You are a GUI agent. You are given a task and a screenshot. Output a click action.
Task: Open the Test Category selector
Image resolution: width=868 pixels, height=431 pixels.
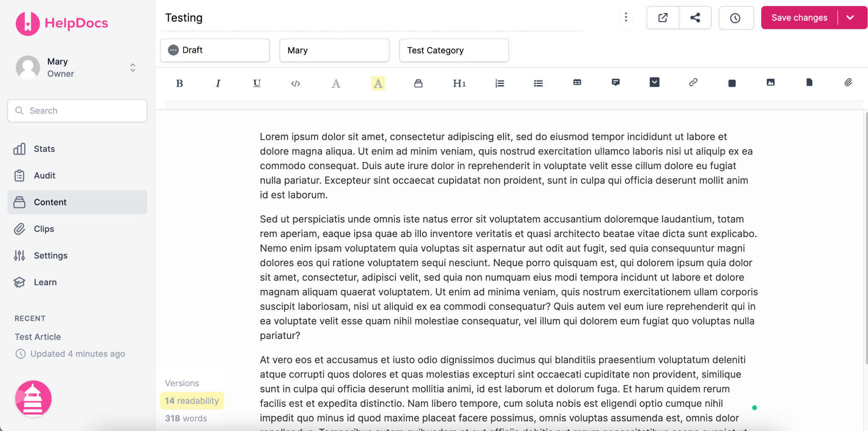click(x=454, y=50)
